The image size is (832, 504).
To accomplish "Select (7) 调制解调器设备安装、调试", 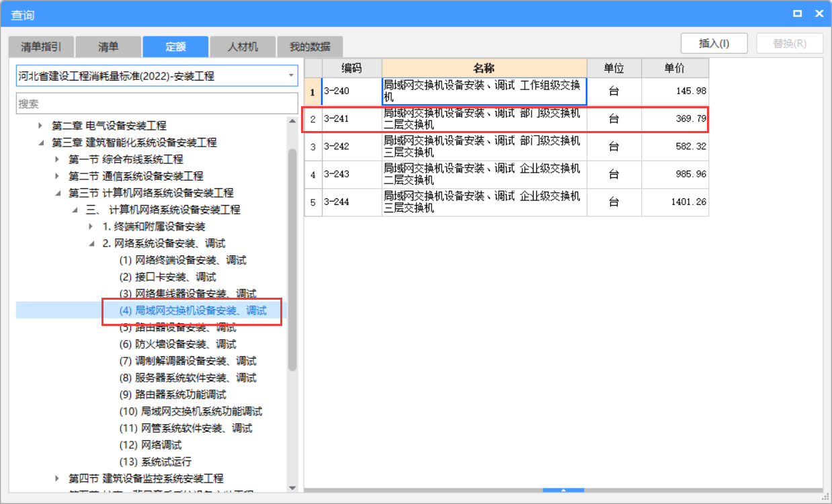I will click(188, 361).
